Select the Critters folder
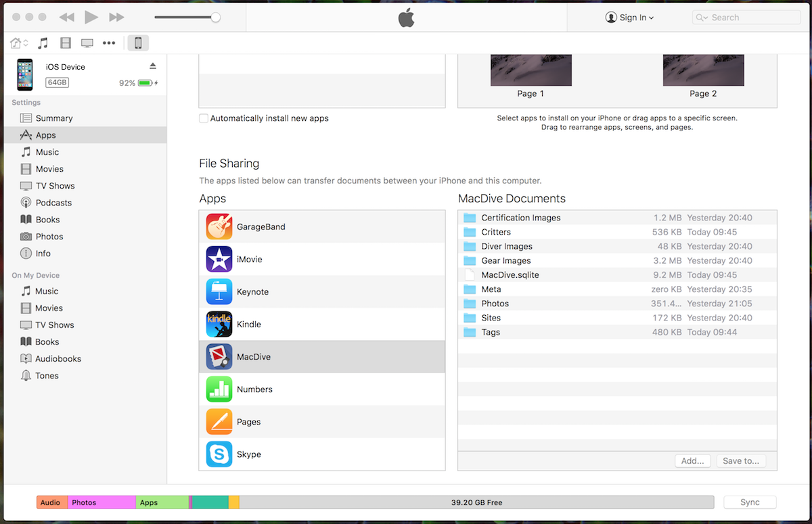Viewport: 812px width, 524px height. (617, 232)
